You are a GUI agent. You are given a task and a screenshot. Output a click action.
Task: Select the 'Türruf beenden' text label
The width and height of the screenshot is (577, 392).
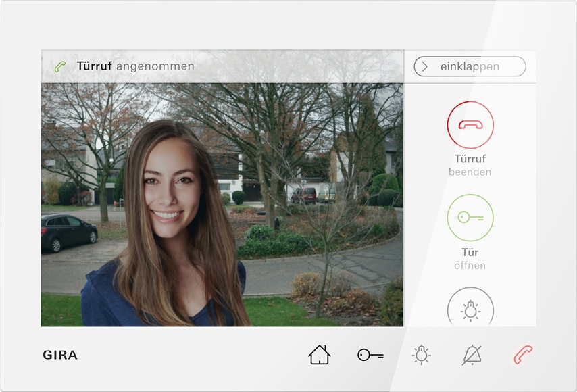pyautogui.click(x=470, y=166)
